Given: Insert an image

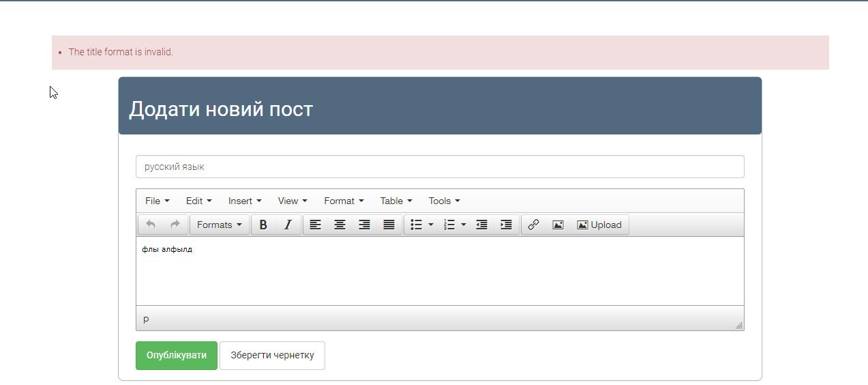Looking at the screenshot, I should (x=558, y=225).
